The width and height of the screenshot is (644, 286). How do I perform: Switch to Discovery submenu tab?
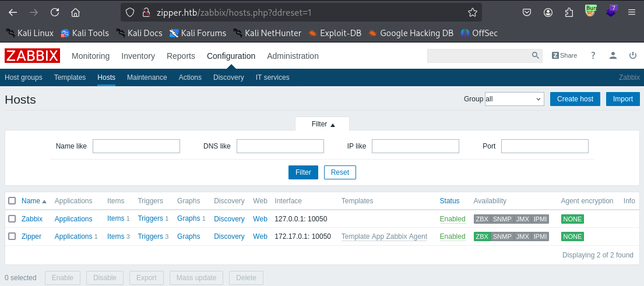point(228,77)
